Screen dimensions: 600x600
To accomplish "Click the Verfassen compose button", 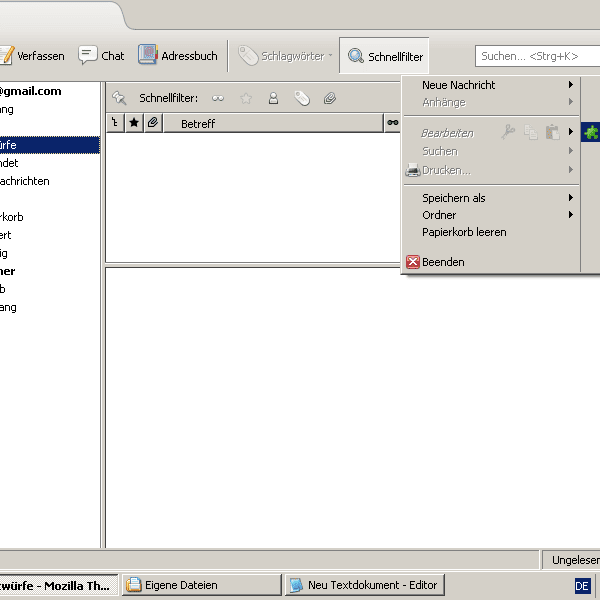I will point(33,56).
